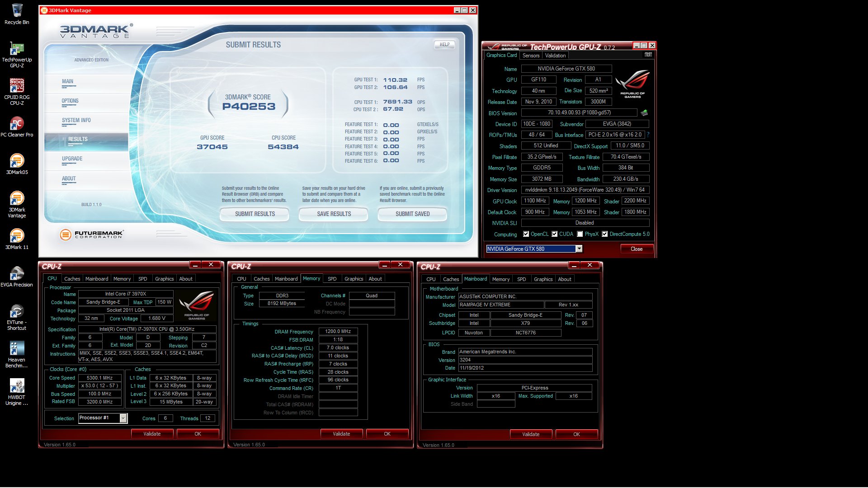Click Validate in the right CPU-Z window
This screenshot has width=868, height=488.
coord(531,434)
